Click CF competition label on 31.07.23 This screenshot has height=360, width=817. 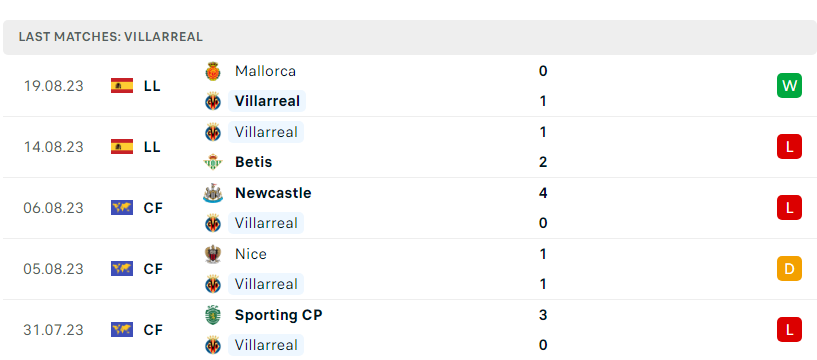click(x=153, y=330)
